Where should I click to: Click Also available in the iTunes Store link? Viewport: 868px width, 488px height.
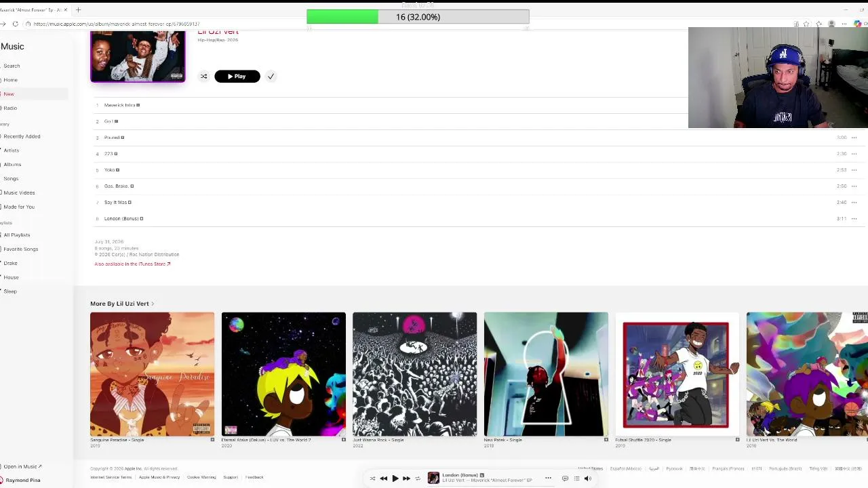(132, 264)
